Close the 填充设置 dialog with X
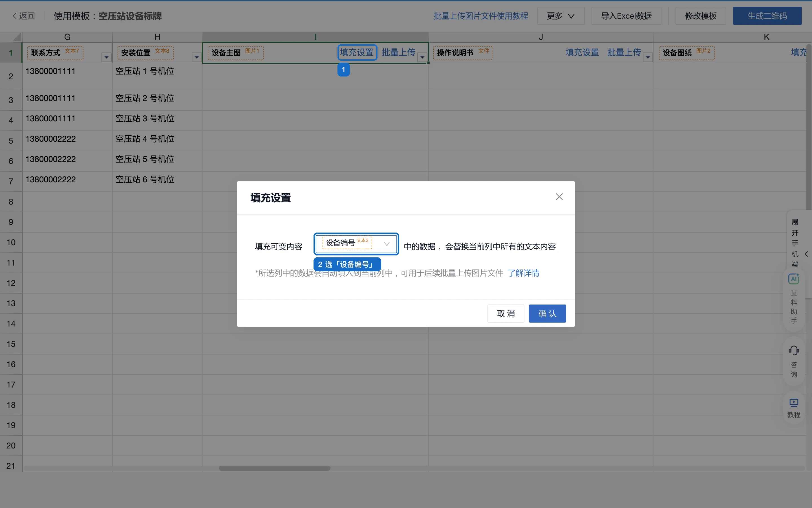The image size is (812, 508). (559, 197)
